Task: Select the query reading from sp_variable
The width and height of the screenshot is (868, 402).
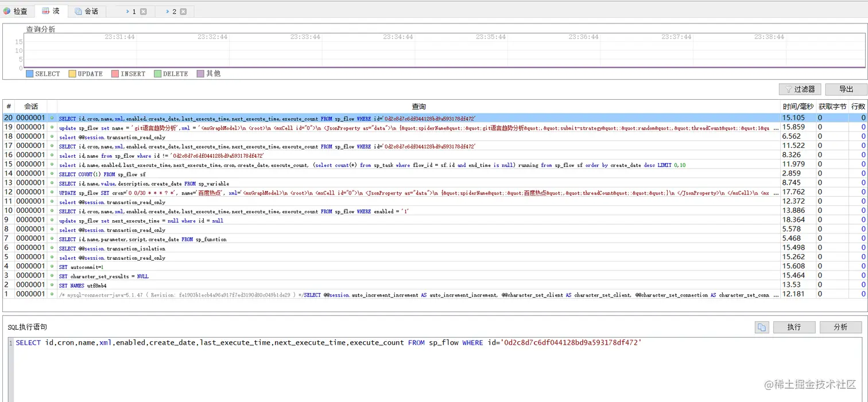Action: [x=144, y=183]
